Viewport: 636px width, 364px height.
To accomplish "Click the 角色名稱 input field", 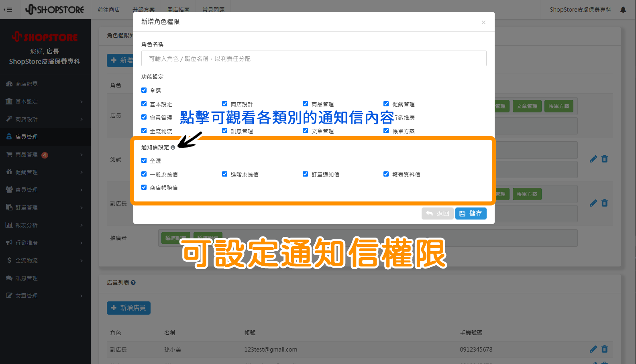I will (314, 59).
